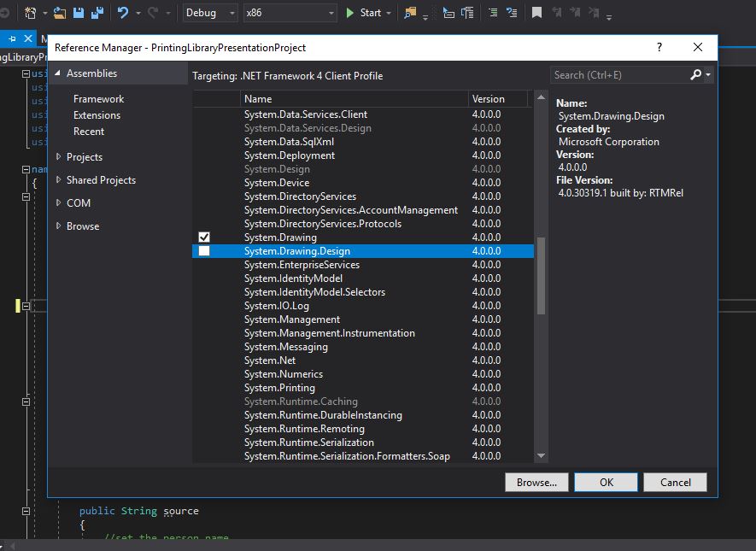
Task: Open the x86 platform dropdown
Action: coord(290,13)
